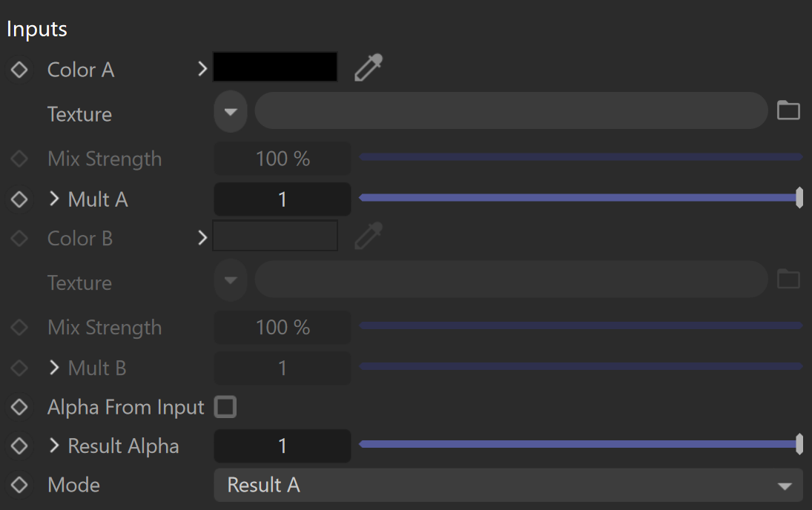Image resolution: width=812 pixels, height=510 pixels.
Task: Click the Mult A keyframe diamond icon
Action: [19, 199]
